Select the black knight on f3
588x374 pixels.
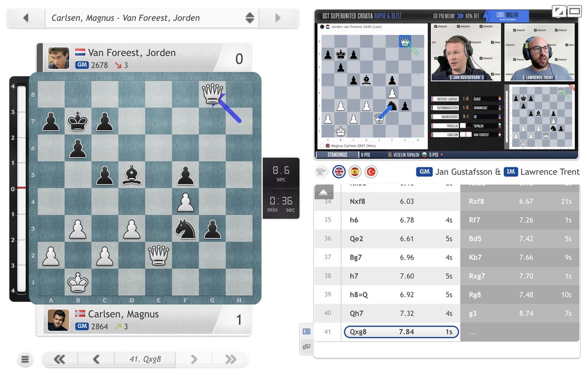click(185, 229)
